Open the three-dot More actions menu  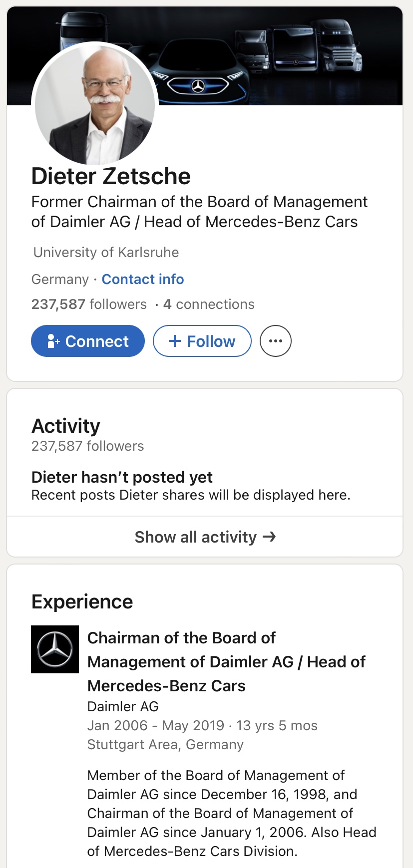click(x=276, y=341)
